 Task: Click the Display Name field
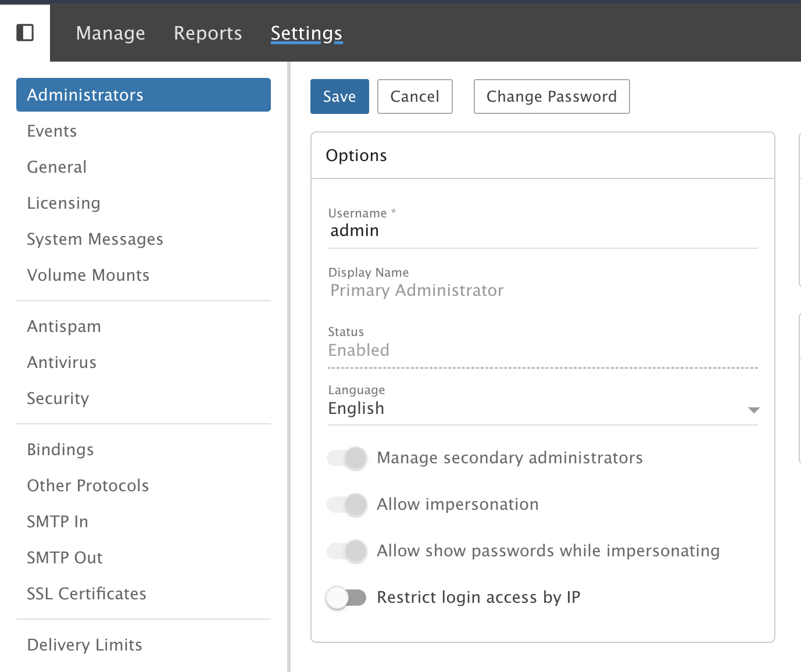(x=542, y=291)
